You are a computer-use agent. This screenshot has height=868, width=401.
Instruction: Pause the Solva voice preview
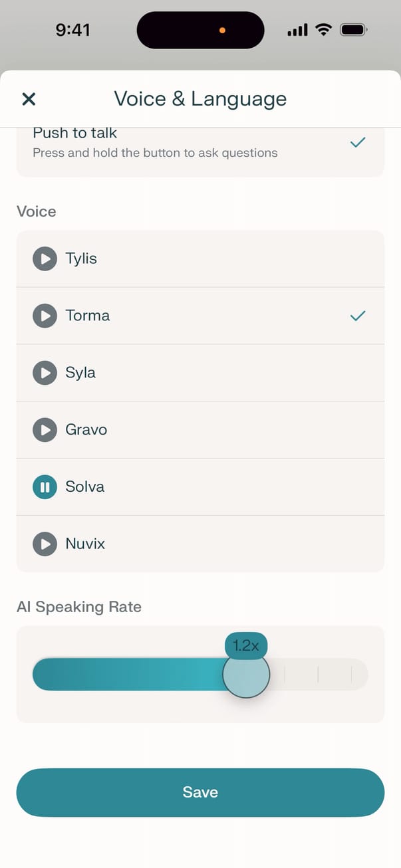pyautogui.click(x=45, y=487)
